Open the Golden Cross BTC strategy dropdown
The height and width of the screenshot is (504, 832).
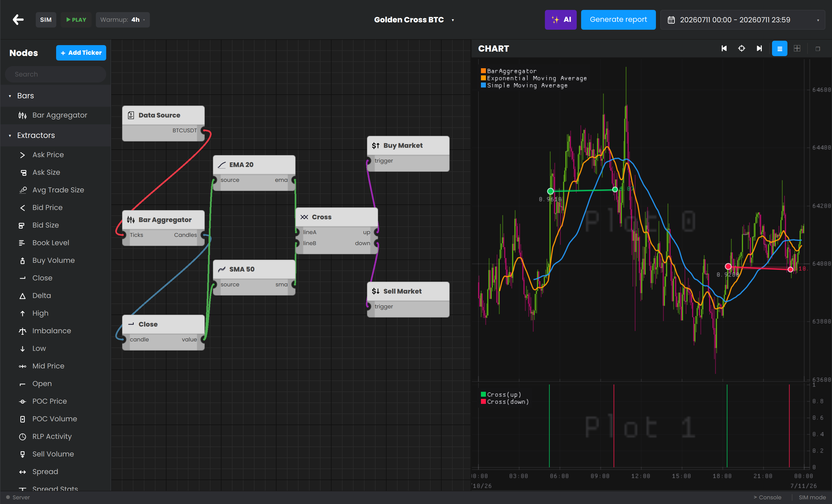point(414,20)
